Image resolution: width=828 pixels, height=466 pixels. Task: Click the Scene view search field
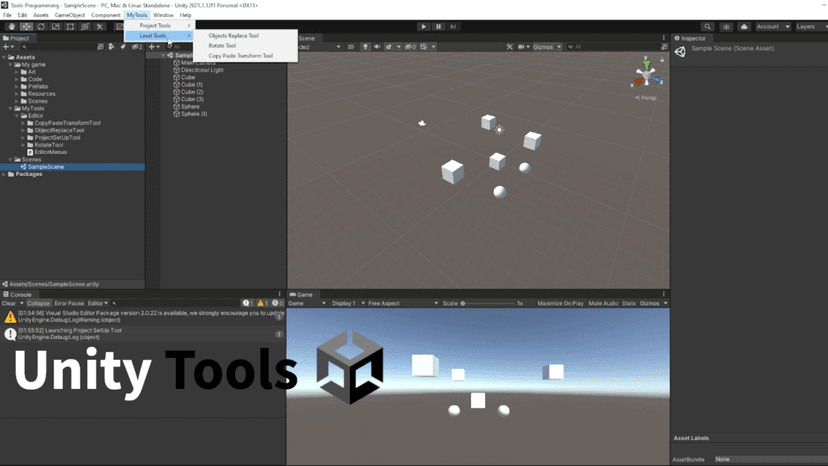(x=613, y=46)
